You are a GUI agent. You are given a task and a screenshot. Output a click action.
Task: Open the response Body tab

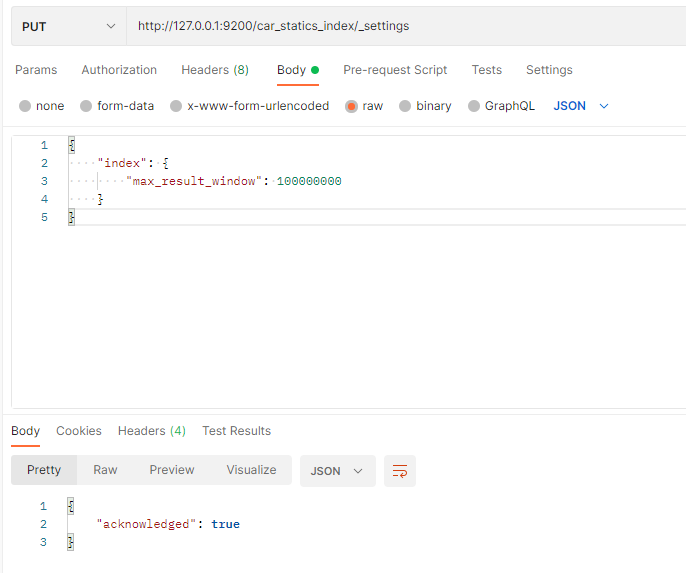coord(25,431)
